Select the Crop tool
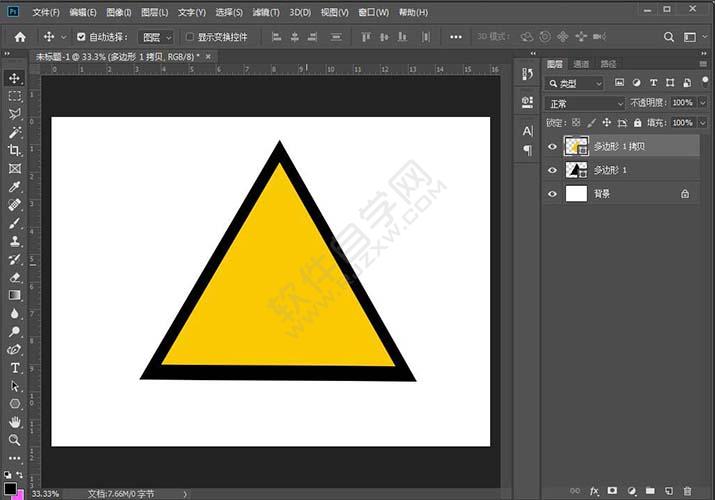The height and width of the screenshot is (500, 715). (15, 150)
